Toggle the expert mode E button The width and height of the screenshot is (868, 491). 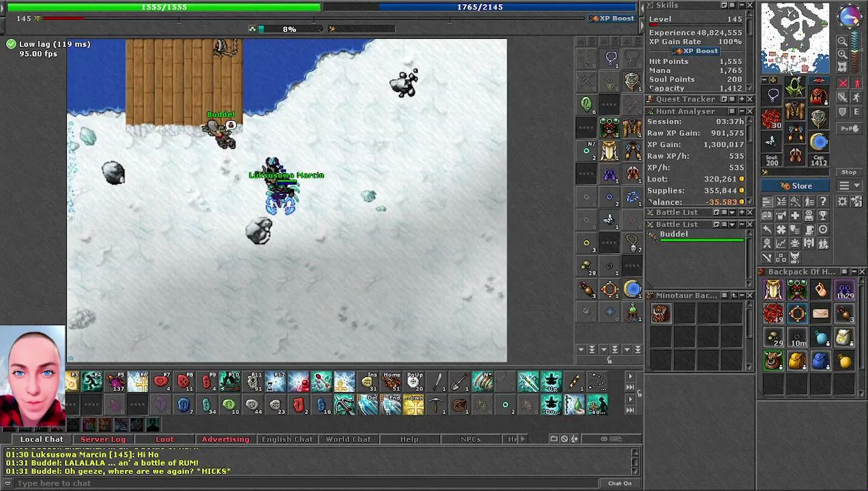tap(856, 112)
